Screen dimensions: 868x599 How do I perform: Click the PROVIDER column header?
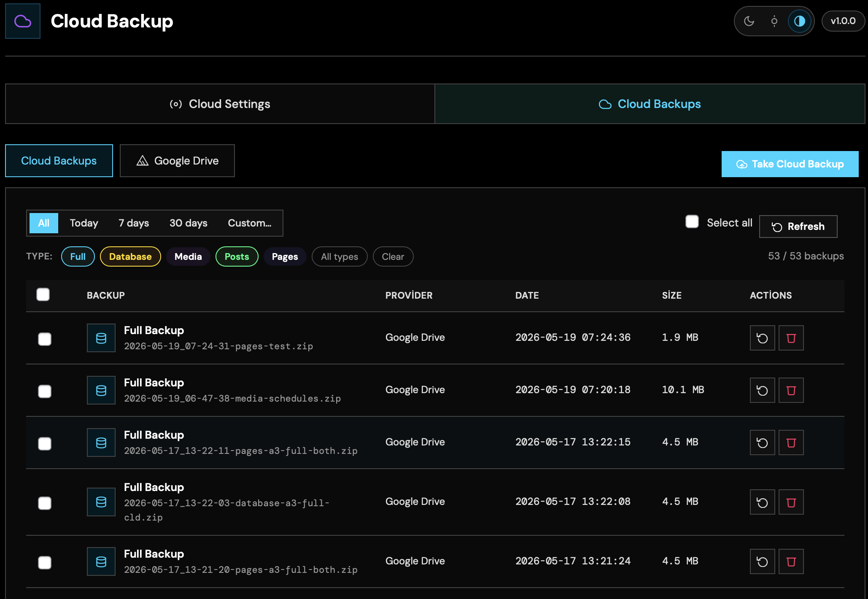coord(409,295)
